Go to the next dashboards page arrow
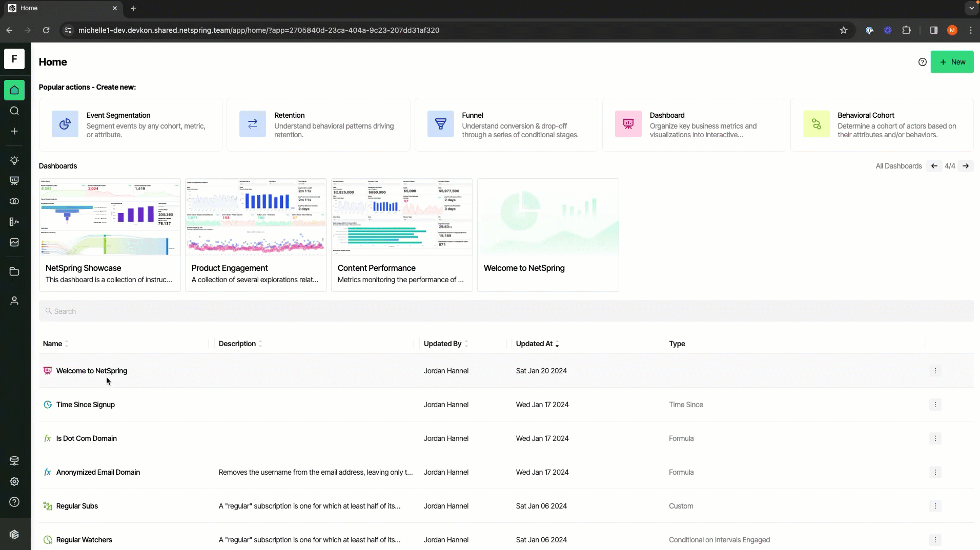This screenshot has height=550, width=980. coord(966,166)
